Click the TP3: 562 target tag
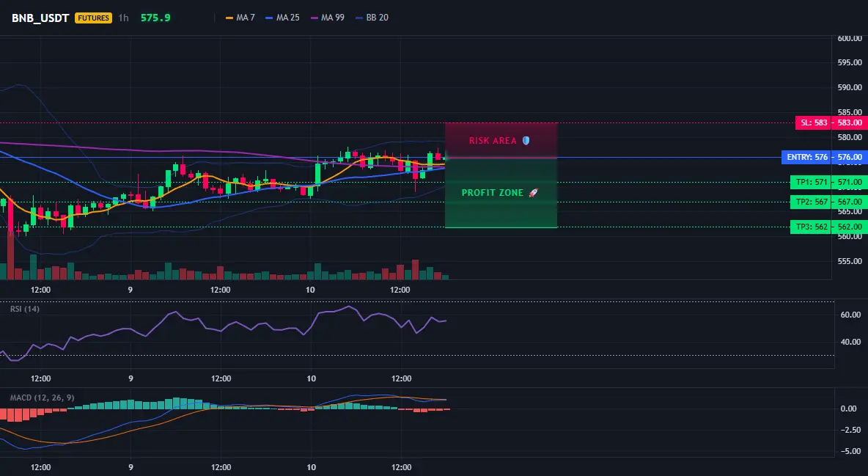868x476 pixels. tap(810, 227)
